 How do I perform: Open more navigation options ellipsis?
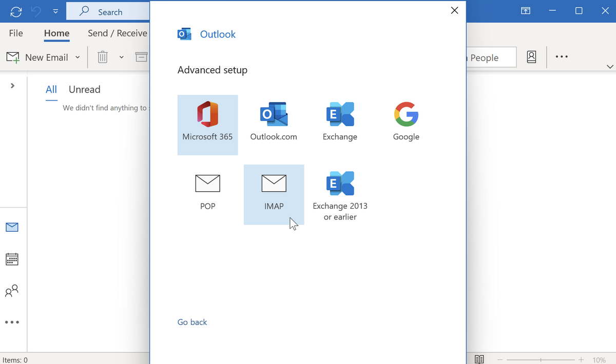click(12, 322)
